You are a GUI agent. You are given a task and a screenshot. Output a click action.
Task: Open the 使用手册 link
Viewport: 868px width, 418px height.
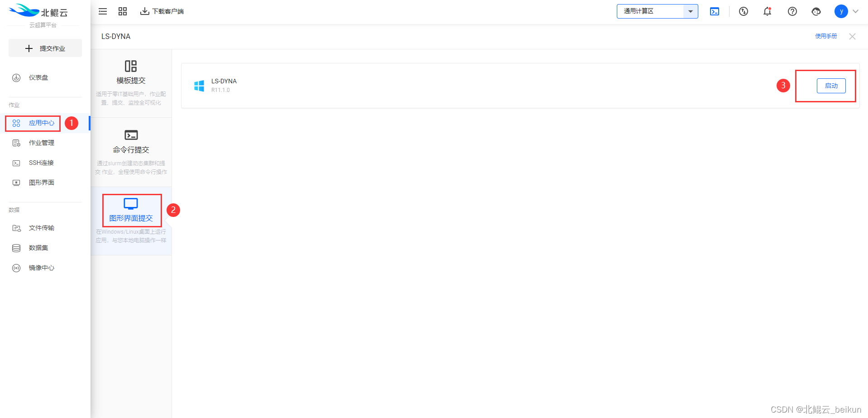[826, 36]
